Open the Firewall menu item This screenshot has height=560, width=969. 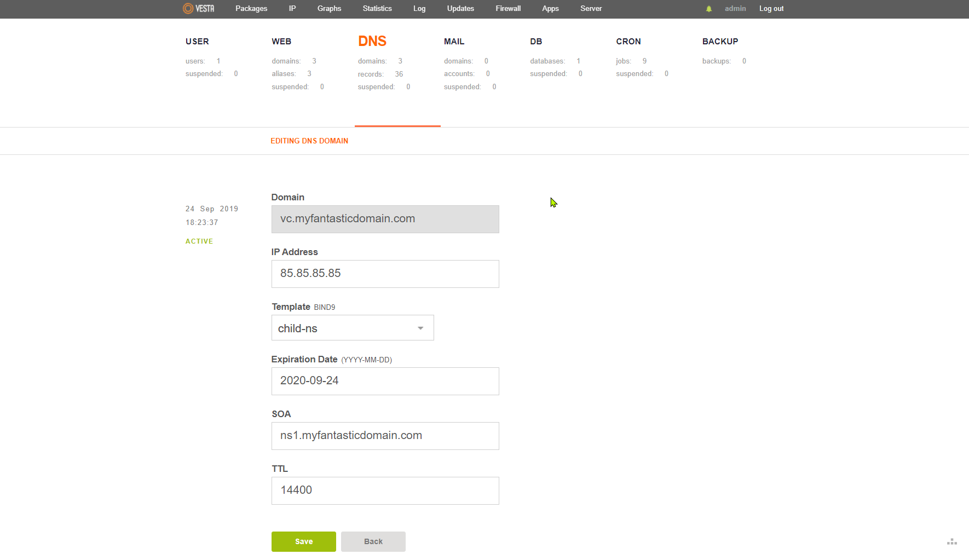point(508,8)
